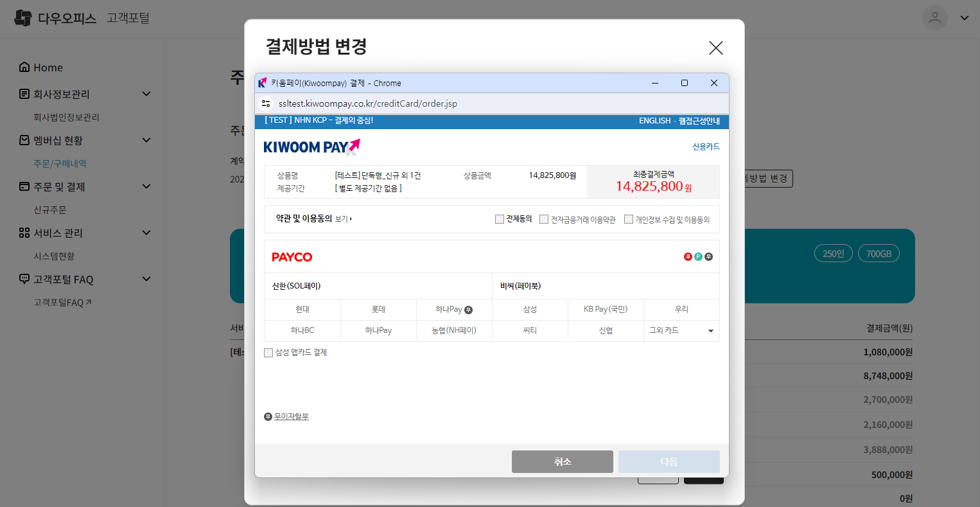Click the 500,000원 amount in the table
980x507 pixels.
pyautogui.click(x=892, y=476)
